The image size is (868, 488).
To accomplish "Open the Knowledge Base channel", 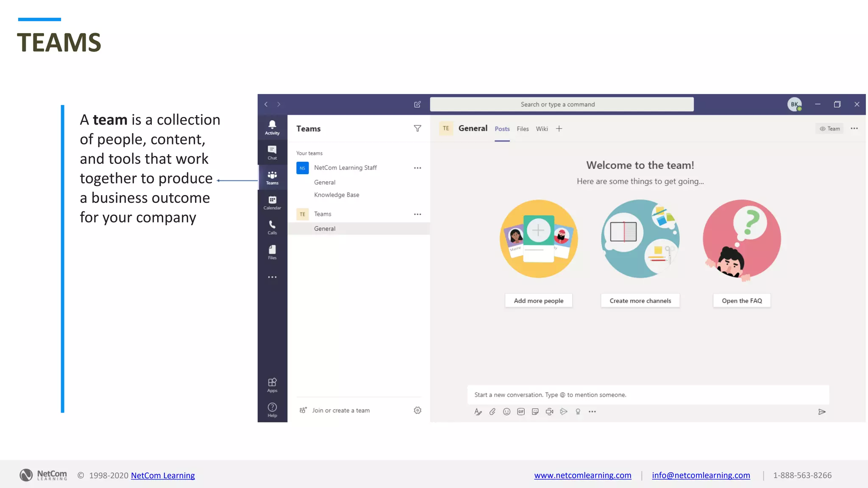I will click(x=337, y=195).
